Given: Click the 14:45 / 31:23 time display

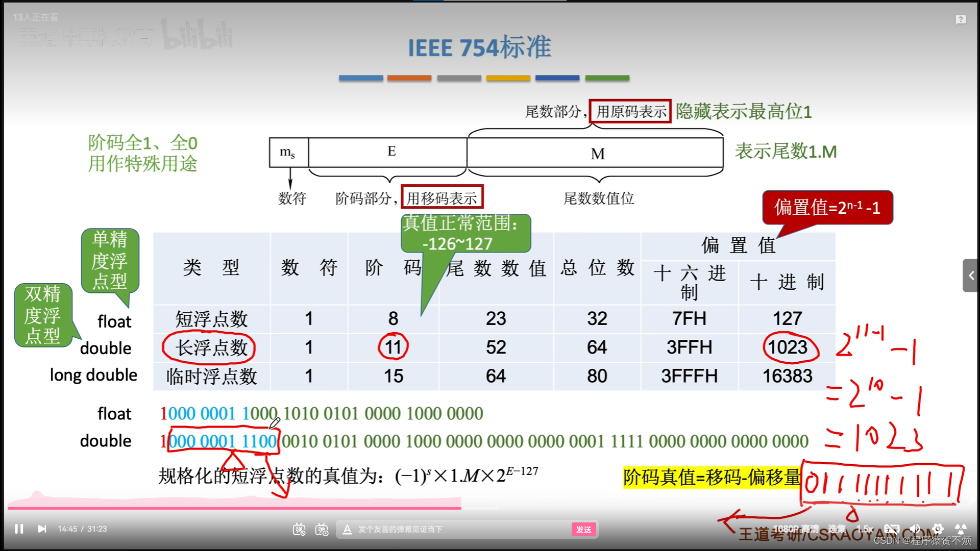Looking at the screenshot, I should point(82,529).
